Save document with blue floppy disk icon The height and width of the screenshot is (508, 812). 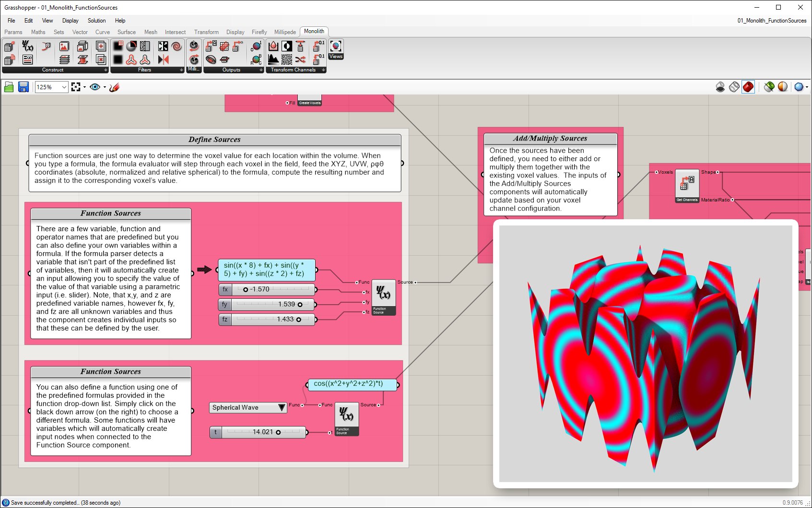[x=23, y=87]
